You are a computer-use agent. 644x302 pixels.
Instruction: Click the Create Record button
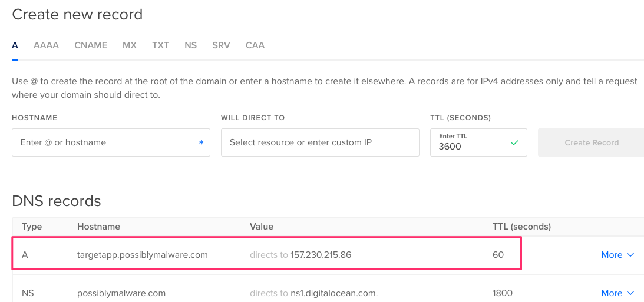[592, 142]
